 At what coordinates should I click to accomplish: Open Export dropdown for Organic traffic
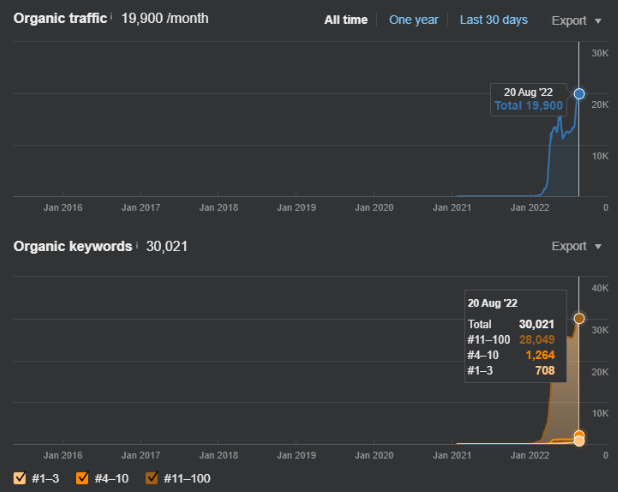click(576, 20)
